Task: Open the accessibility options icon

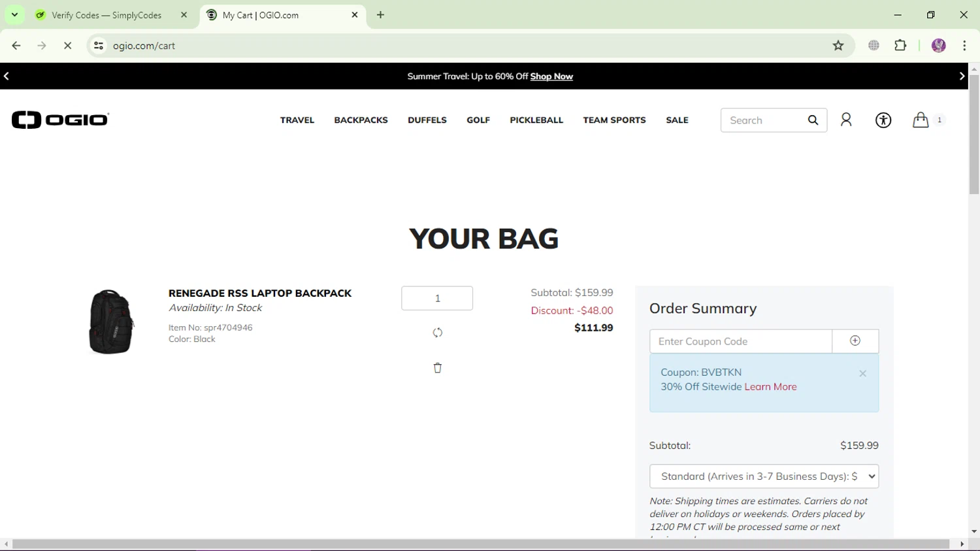Action: [x=883, y=120]
